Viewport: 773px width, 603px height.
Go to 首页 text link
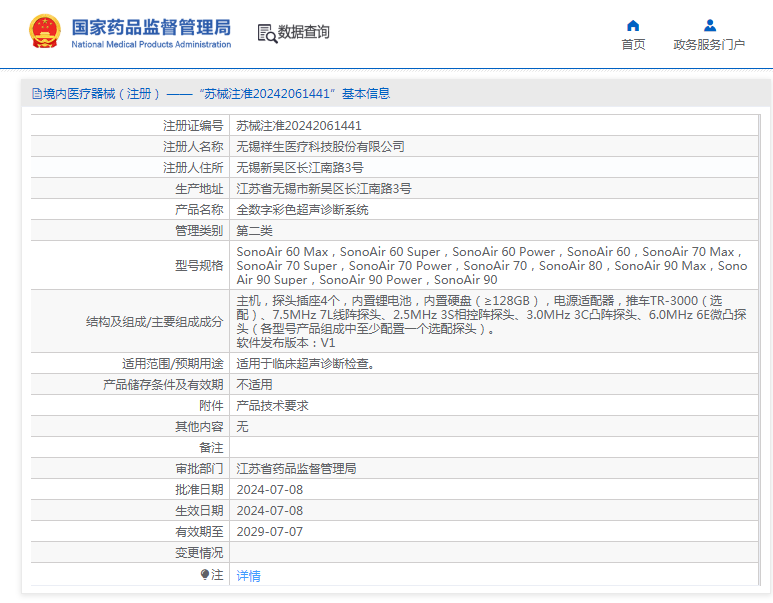[633, 45]
